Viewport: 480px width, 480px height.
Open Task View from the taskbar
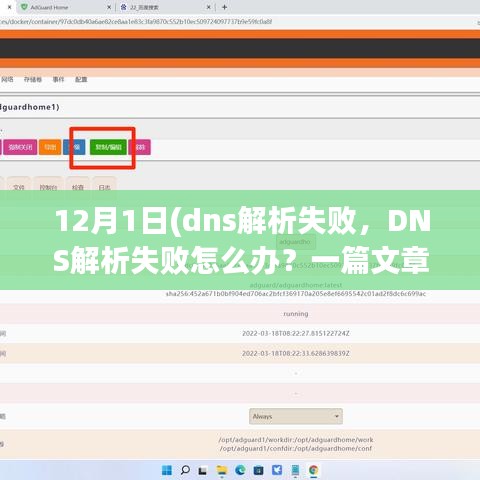pos(203,471)
